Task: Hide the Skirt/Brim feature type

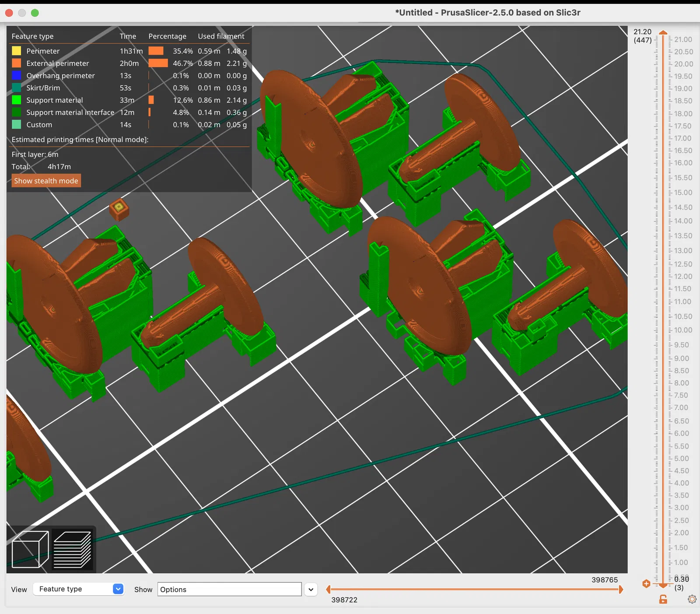Action: coord(129,88)
